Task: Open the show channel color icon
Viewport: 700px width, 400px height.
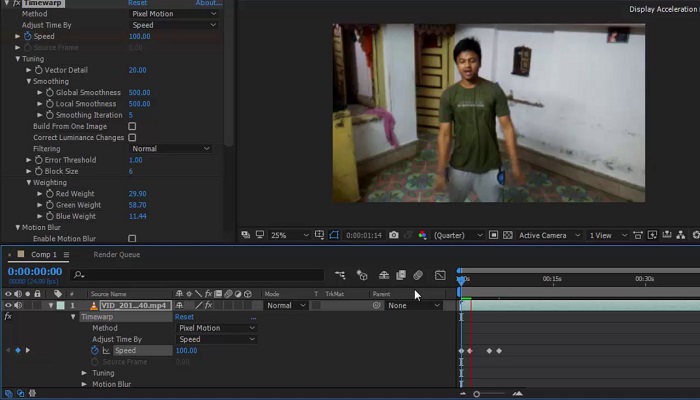Action: 422,235
